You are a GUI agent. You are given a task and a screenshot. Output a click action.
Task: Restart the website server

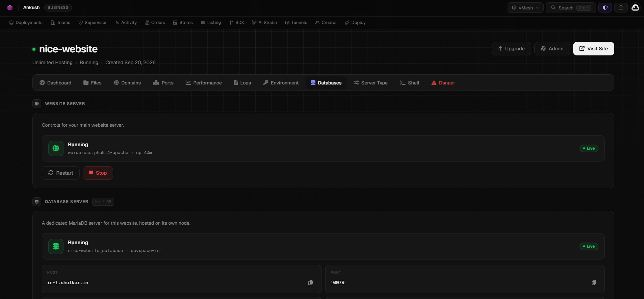(61, 173)
